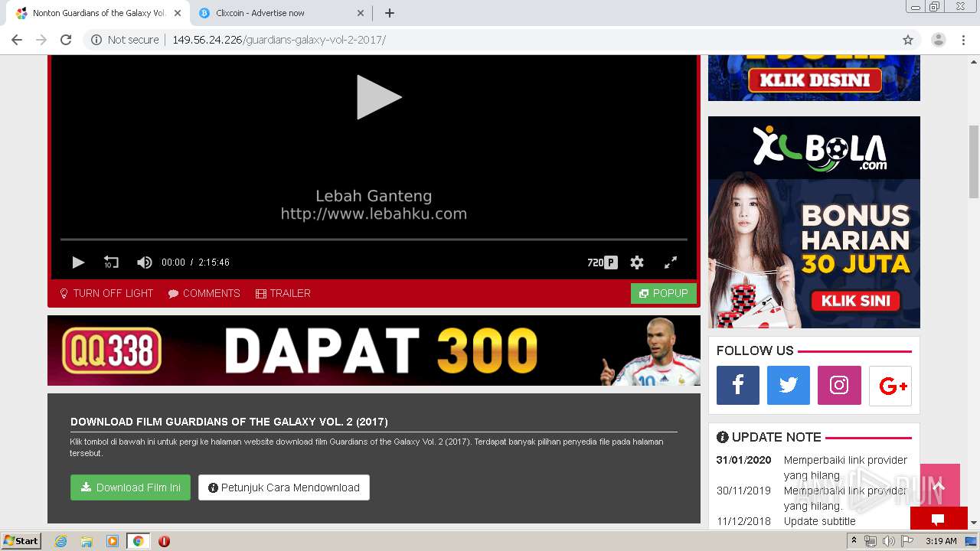Follow on Google Plus icon
The image size is (980, 551).
pyautogui.click(x=890, y=385)
